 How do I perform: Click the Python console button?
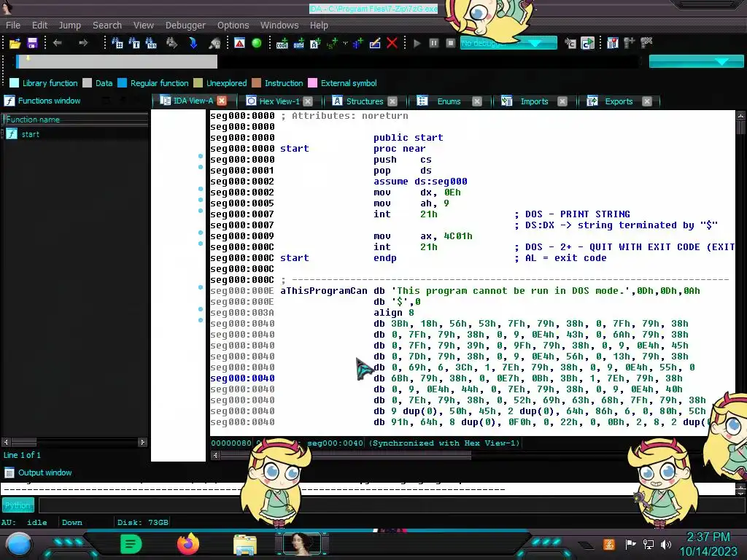click(x=18, y=505)
